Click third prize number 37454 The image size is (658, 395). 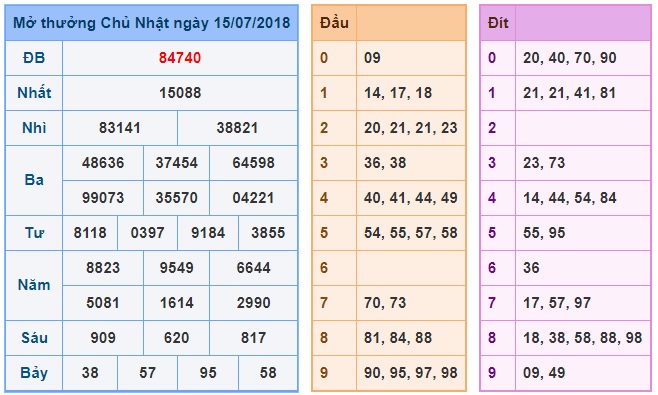(176, 163)
